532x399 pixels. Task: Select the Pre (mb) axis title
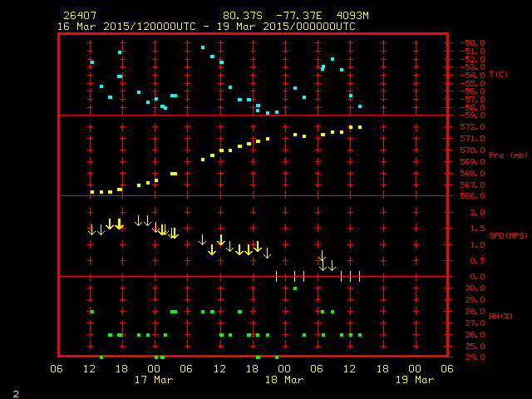[x=509, y=155]
